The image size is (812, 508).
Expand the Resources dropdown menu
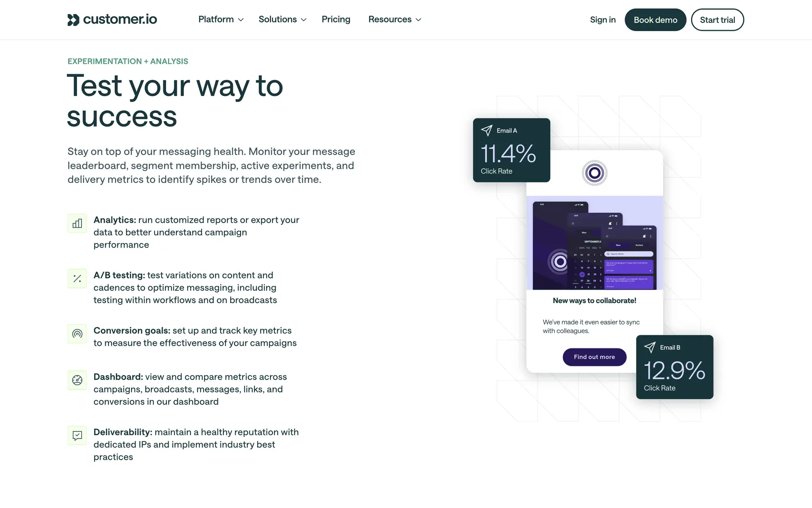pos(395,19)
